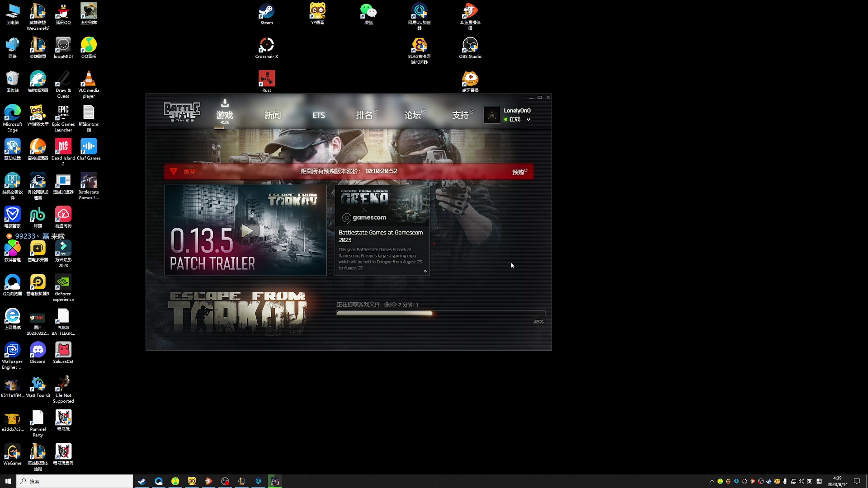The image size is (868, 488).
Task: Minimize the Battlestate launcher window
Action: (x=531, y=98)
